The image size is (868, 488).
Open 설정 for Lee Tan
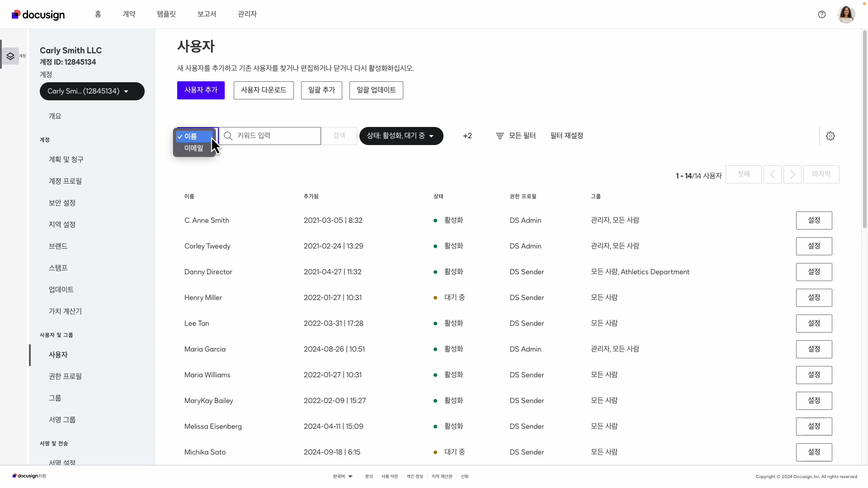pyautogui.click(x=814, y=324)
